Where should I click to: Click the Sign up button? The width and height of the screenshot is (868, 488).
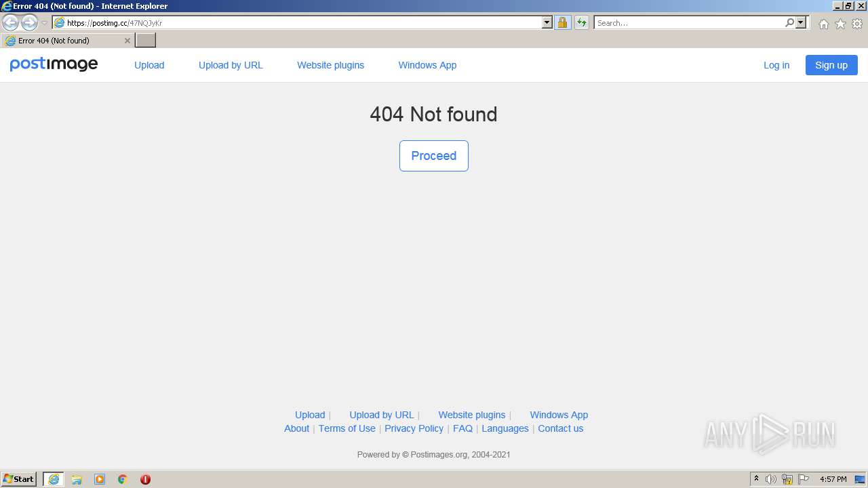(x=831, y=65)
